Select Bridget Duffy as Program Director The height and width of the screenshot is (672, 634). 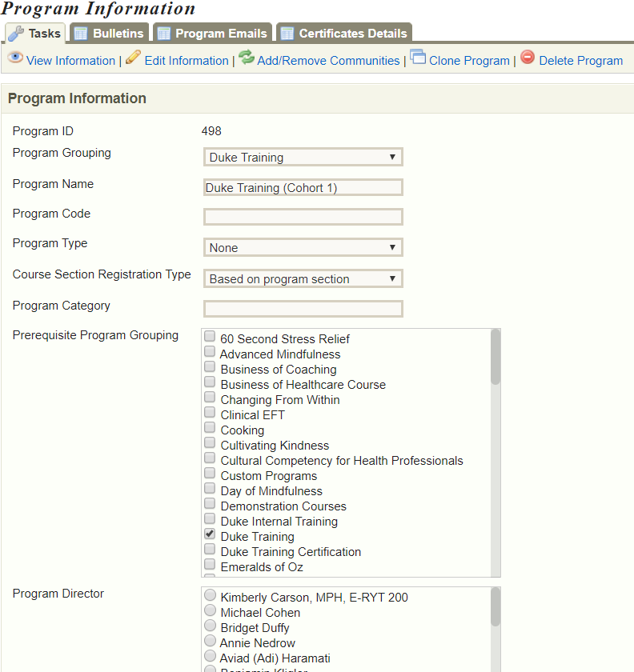coord(211,626)
